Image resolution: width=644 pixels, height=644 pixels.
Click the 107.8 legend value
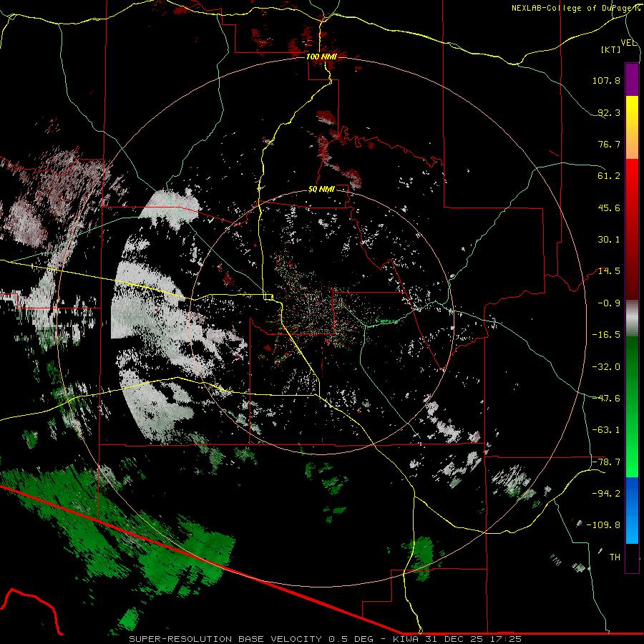pyautogui.click(x=606, y=80)
